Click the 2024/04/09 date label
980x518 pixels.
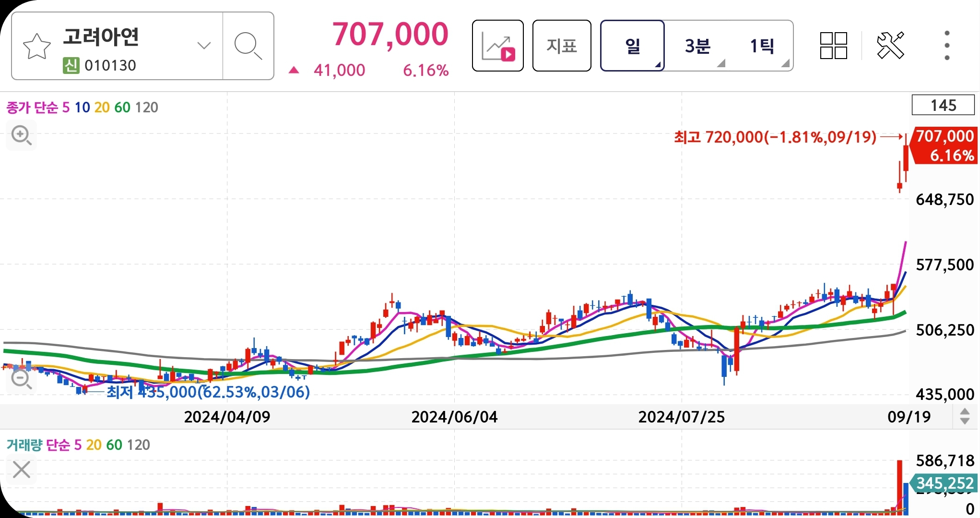point(227,417)
